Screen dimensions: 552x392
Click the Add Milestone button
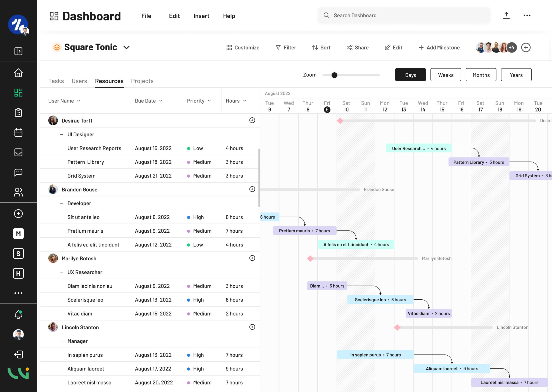tap(439, 48)
